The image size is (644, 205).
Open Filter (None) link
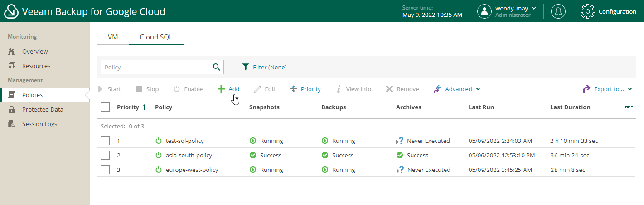270,67
